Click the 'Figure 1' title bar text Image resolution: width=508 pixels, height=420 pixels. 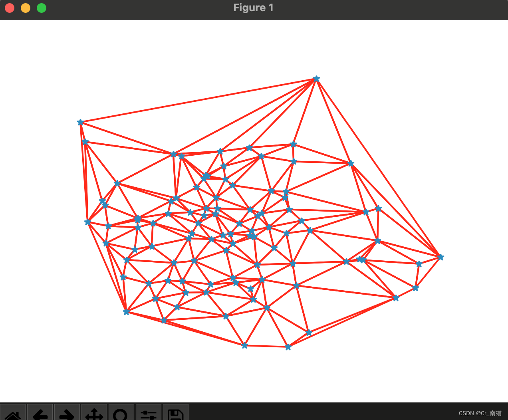[x=253, y=7]
